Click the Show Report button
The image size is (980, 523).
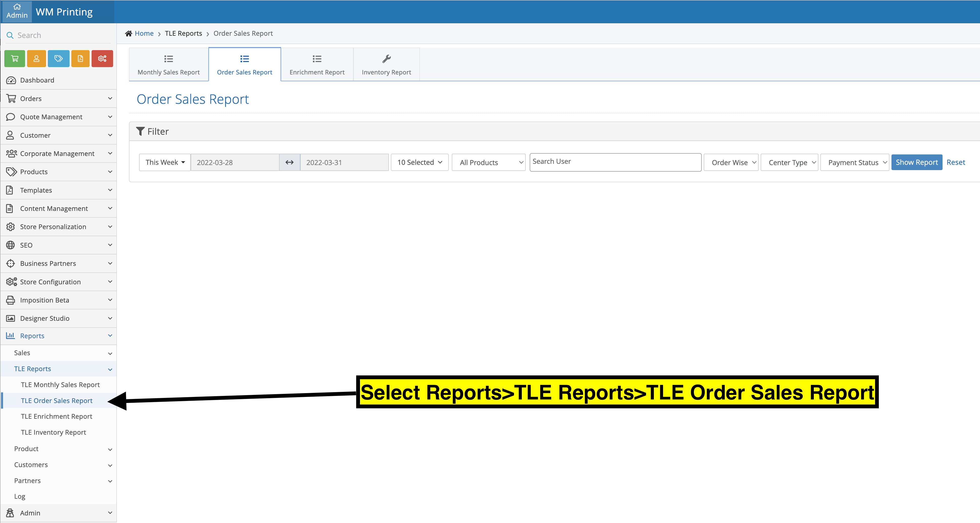pos(917,163)
